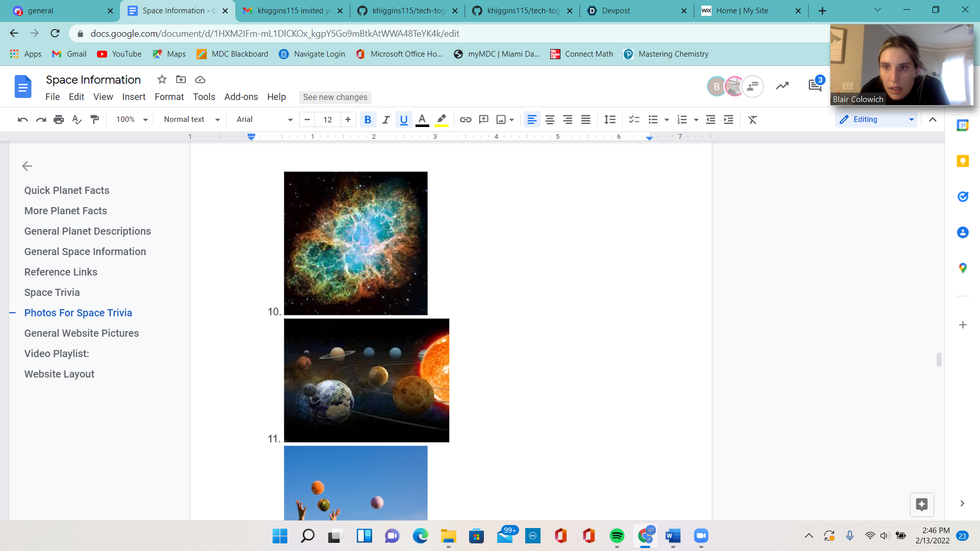The image size is (980, 551).
Task: Click See new changes button
Action: [335, 97]
